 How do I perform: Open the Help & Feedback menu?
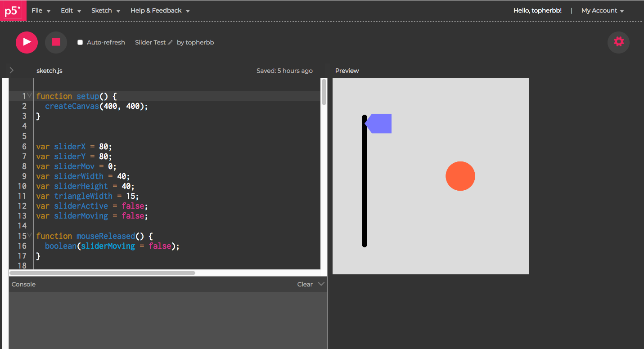(x=160, y=10)
